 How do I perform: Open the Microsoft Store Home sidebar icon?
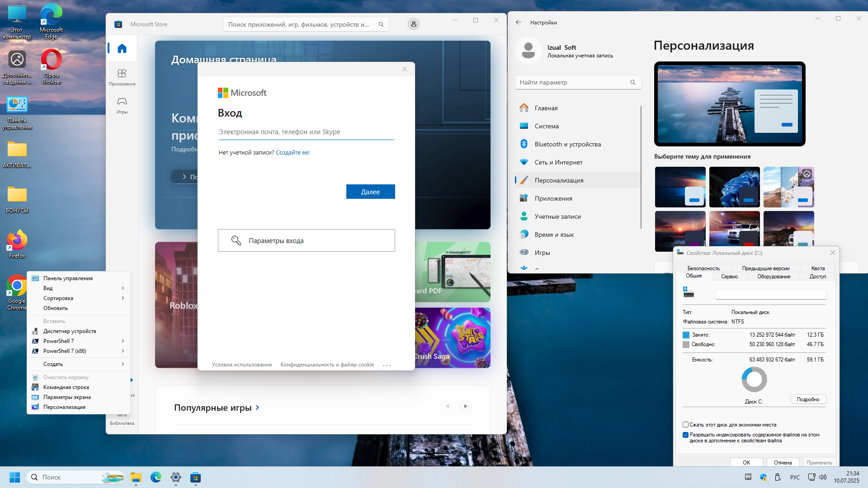[x=122, y=48]
